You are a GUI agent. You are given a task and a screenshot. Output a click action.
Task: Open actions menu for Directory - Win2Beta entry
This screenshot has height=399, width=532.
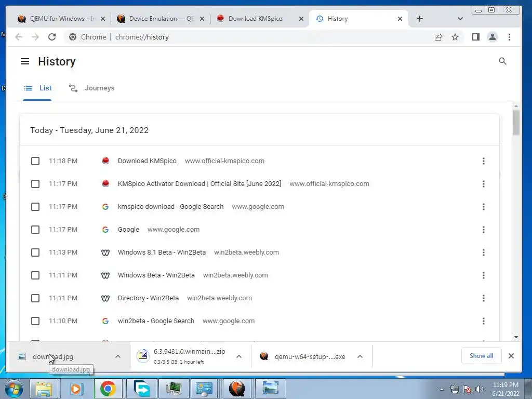click(484, 298)
